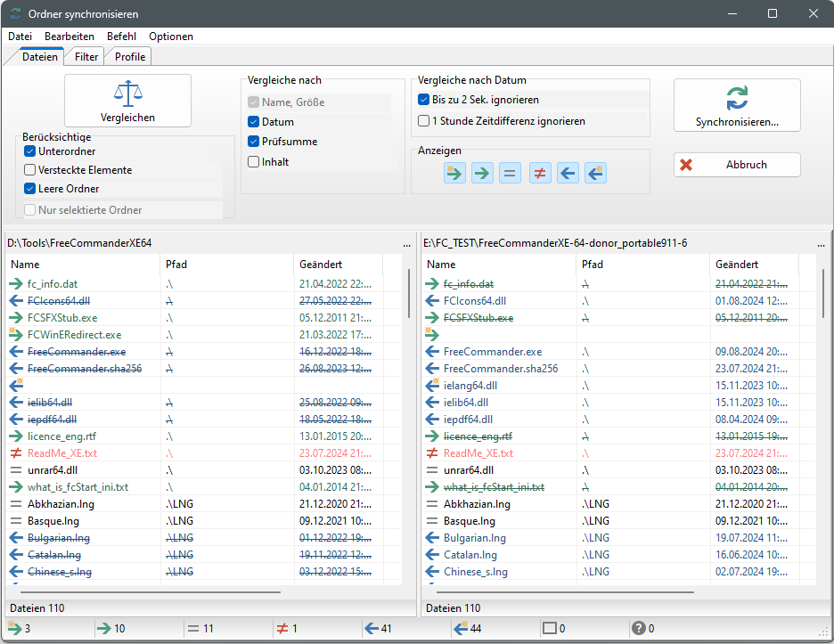Toggle Bis zu 2 Sek. ignorieren
Screen dimensions: 834x644
(424, 100)
